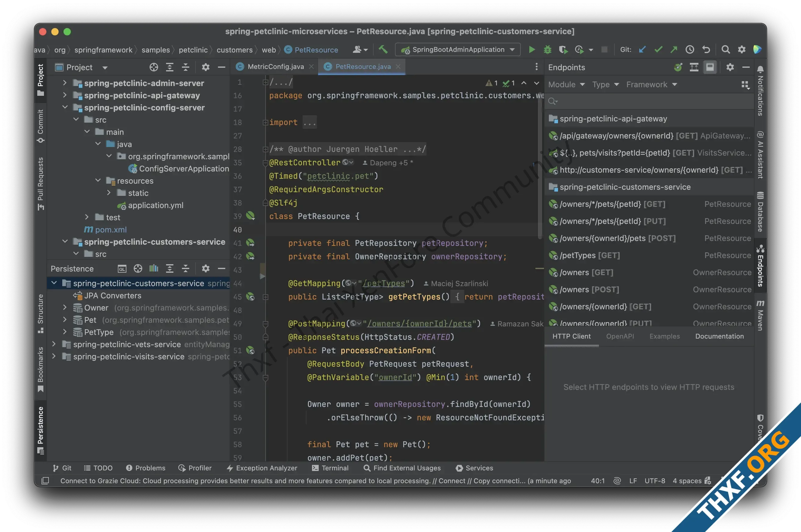Open the Module filter dropdown
The height and width of the screenshot is (532, 801).
point(566,84)
